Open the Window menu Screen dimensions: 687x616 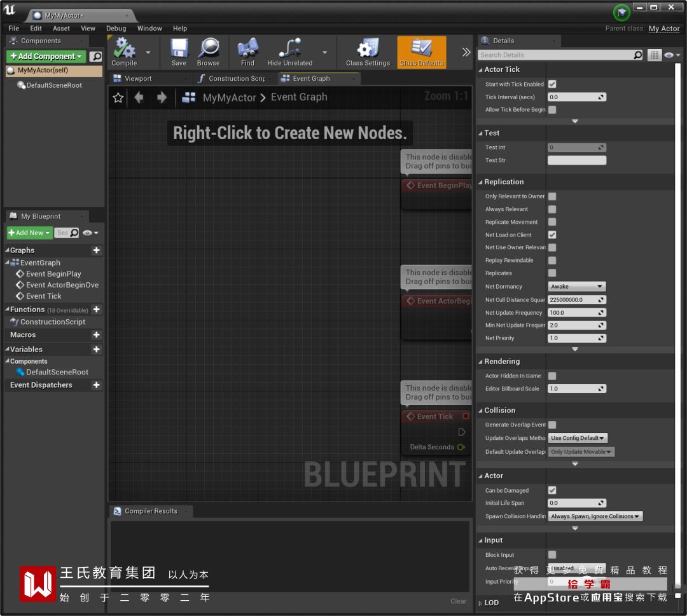pyautogui.click(x=149, y=29)
